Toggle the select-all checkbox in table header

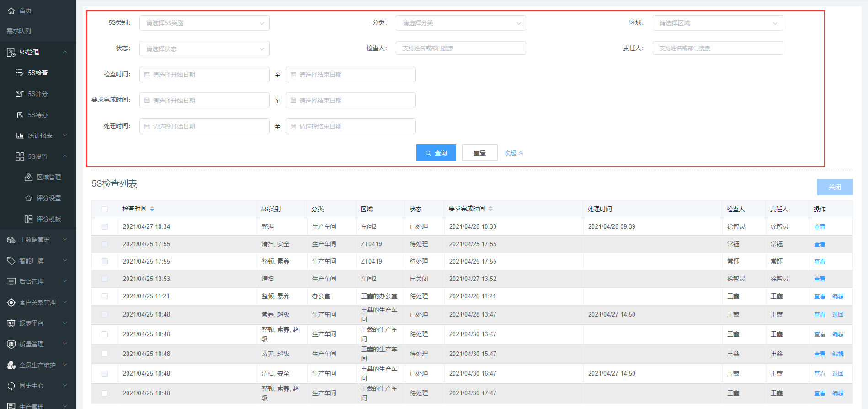[x=105, y=209]
